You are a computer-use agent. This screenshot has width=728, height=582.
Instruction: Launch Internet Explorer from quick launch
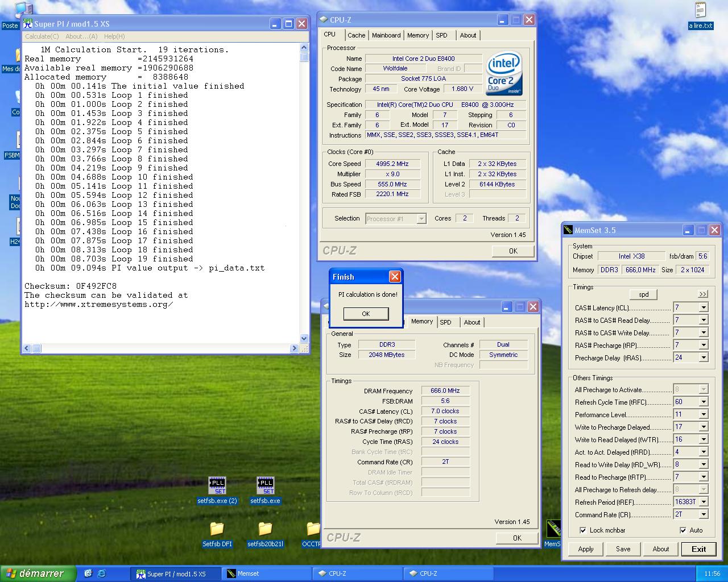click(101, 573)
